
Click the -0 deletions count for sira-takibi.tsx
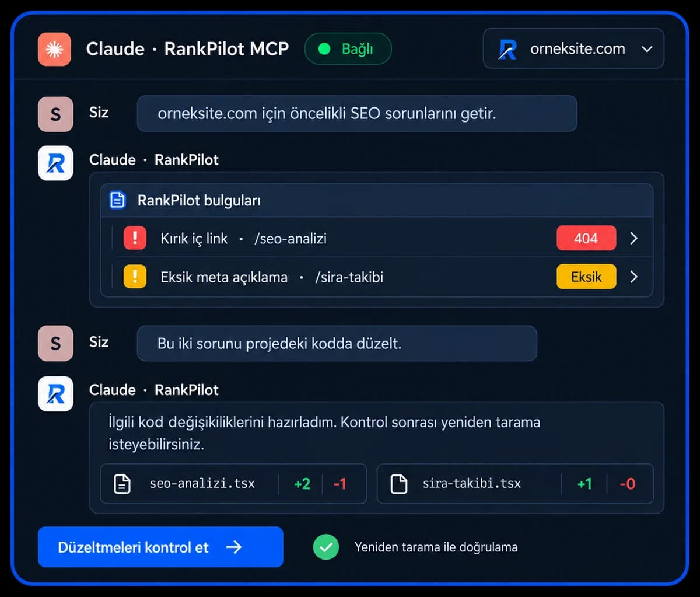point(628,484)
